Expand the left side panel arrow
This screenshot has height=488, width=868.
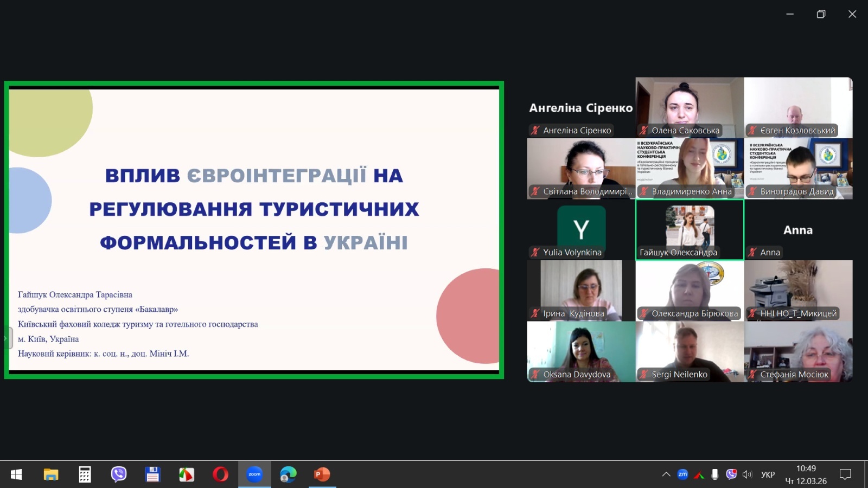[6, 338]
